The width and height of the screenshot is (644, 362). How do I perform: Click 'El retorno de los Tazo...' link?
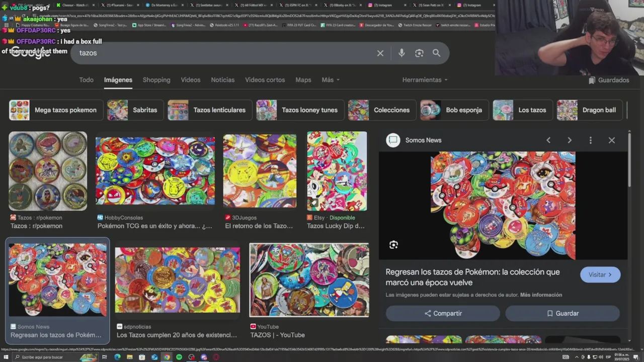point(259,226)
